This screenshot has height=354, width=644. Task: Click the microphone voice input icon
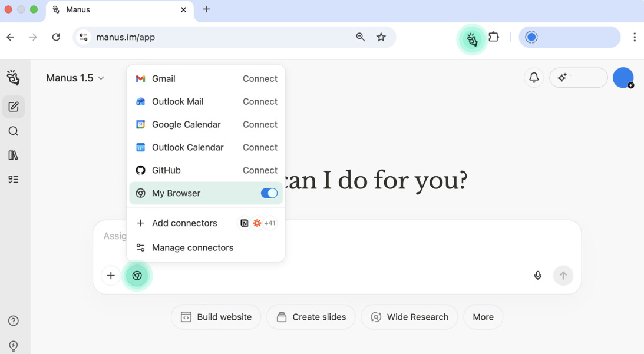tap(537, 276)
